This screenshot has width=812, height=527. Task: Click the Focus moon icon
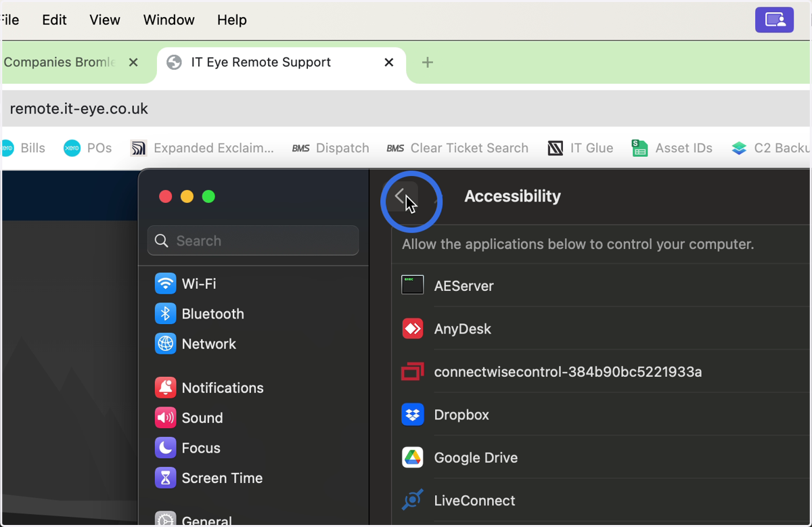[165, 448]
